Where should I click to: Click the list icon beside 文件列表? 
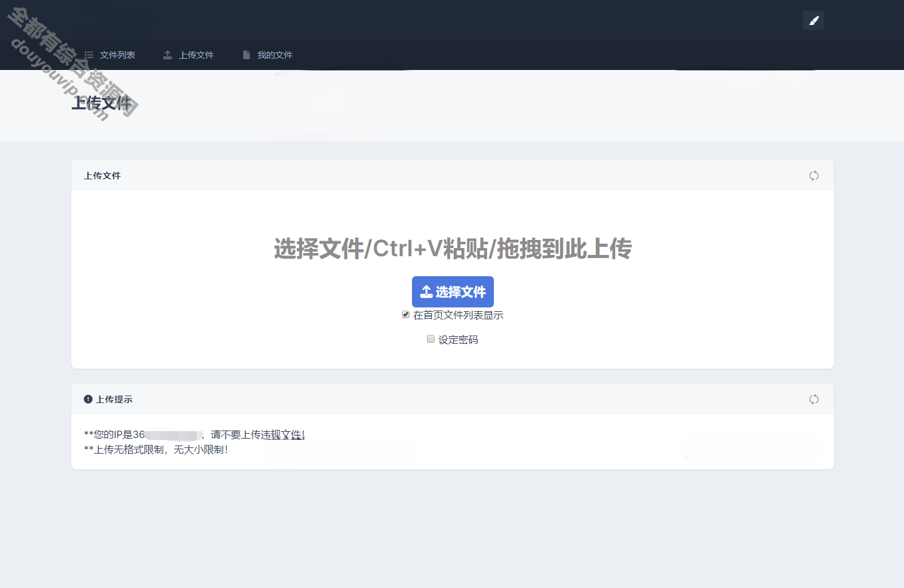click(89, 55)
